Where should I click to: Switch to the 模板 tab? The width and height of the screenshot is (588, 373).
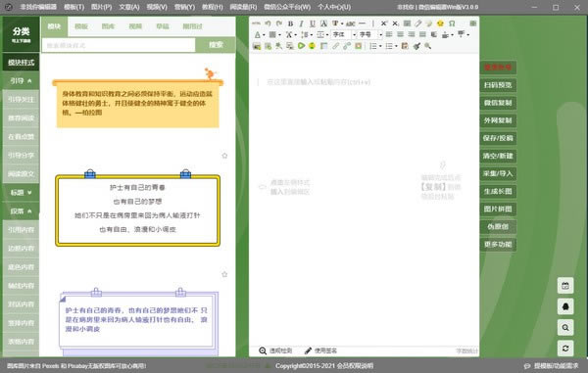[81, 26]
